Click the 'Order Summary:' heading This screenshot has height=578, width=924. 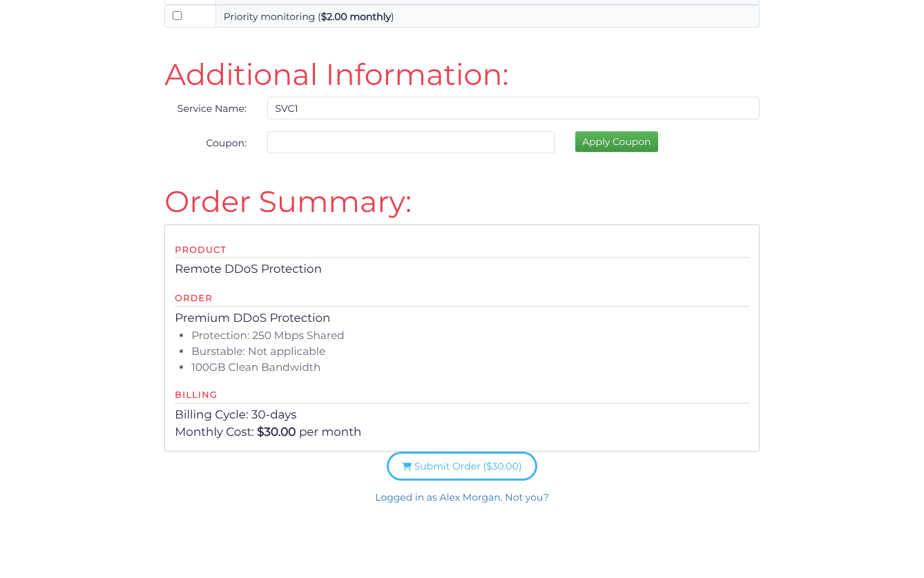point(288,202)
